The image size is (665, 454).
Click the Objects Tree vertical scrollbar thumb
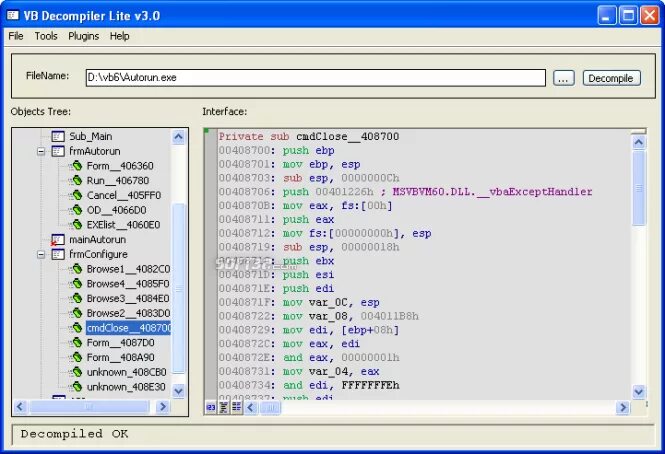pos(179,289)
